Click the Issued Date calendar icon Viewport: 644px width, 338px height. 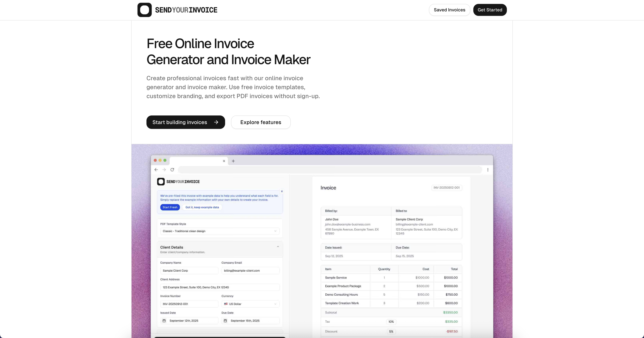pyautogui.click(x=164, y=320)
